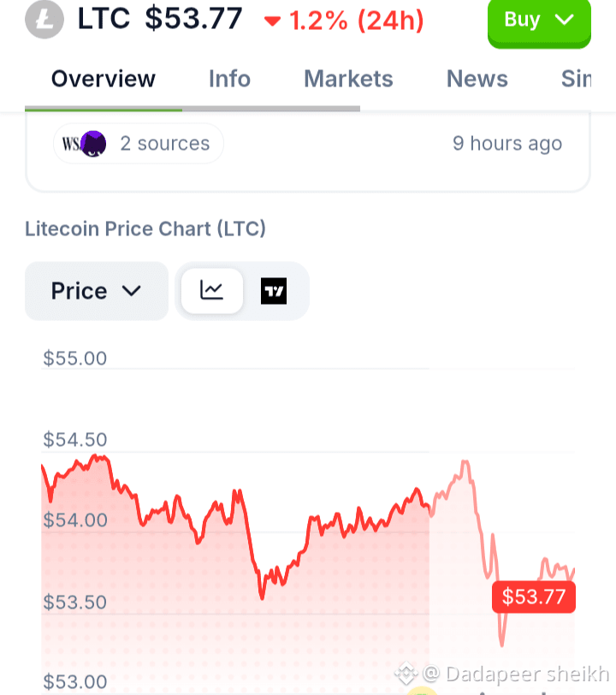The height and width of the screenshot is (695, 616).
Task: Open the Overview tab
Action: pyautogui.click(x=104, y=79)
